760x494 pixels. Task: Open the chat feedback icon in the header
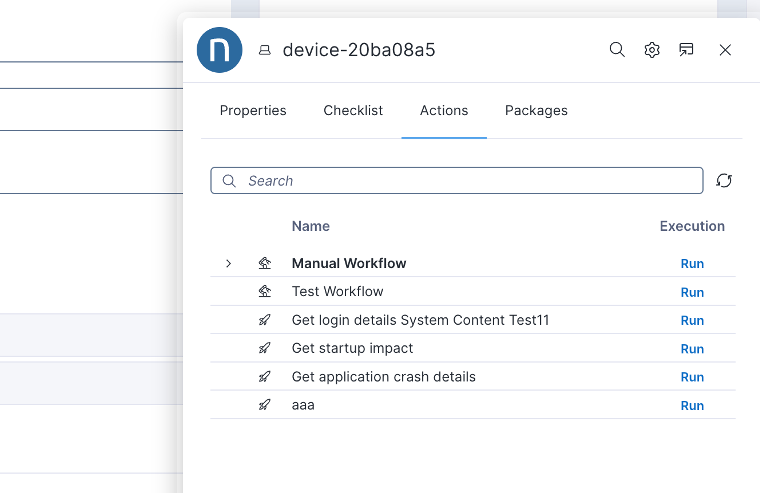click(686, 50)
